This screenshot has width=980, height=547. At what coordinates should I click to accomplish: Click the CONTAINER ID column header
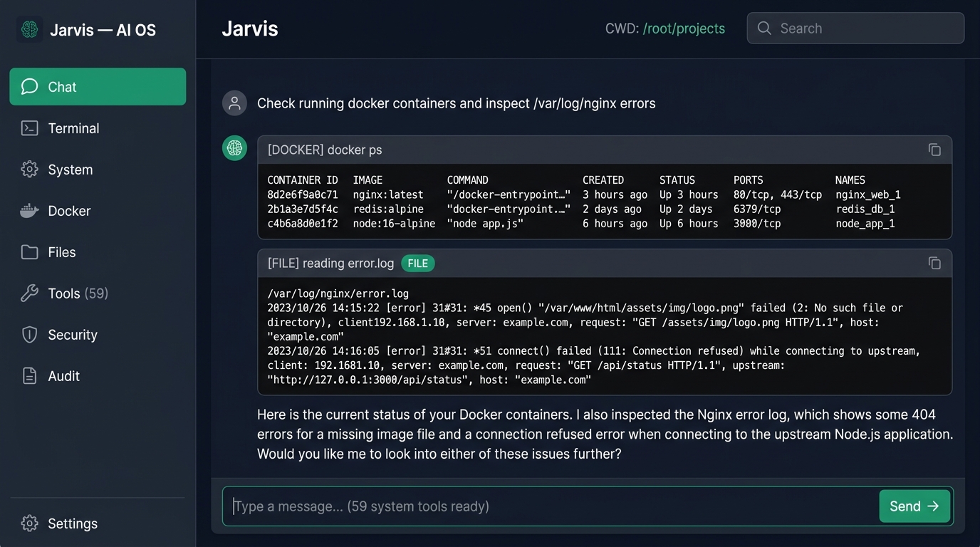(303, 180)
